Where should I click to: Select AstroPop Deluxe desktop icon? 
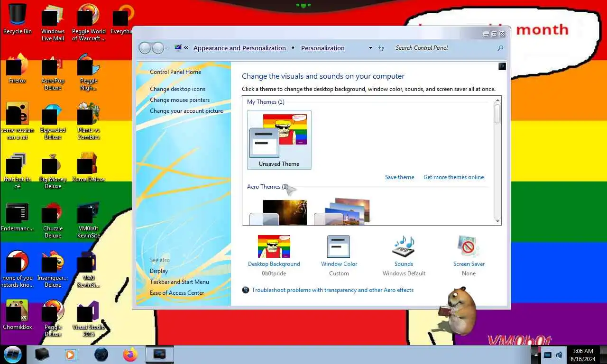[53, 72]
